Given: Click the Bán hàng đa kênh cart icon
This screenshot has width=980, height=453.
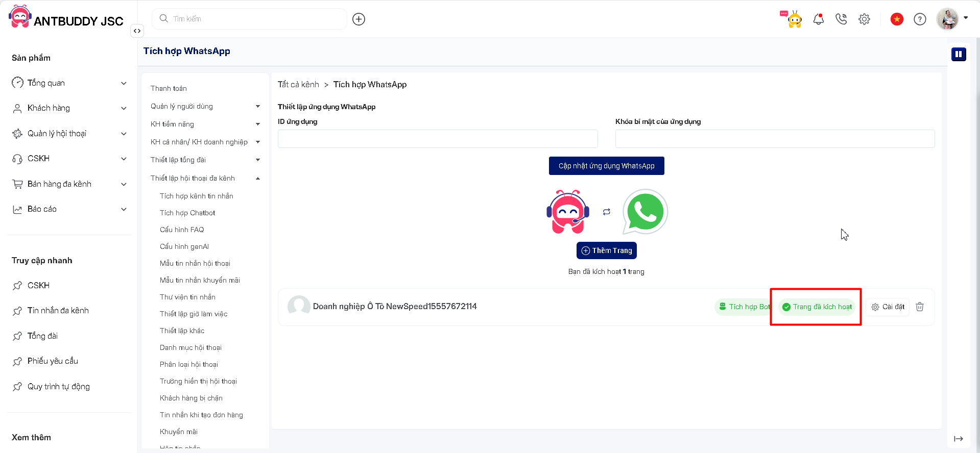Looking at the screenshot, I should pos(17,184).
